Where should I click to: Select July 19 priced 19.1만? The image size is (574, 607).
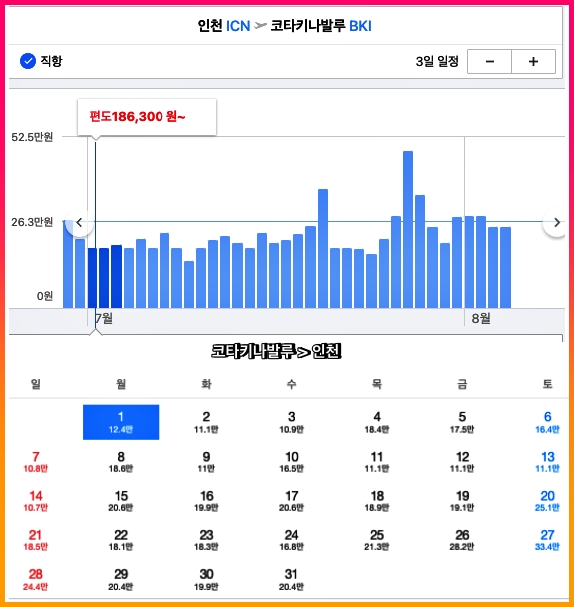click(462, 501)
